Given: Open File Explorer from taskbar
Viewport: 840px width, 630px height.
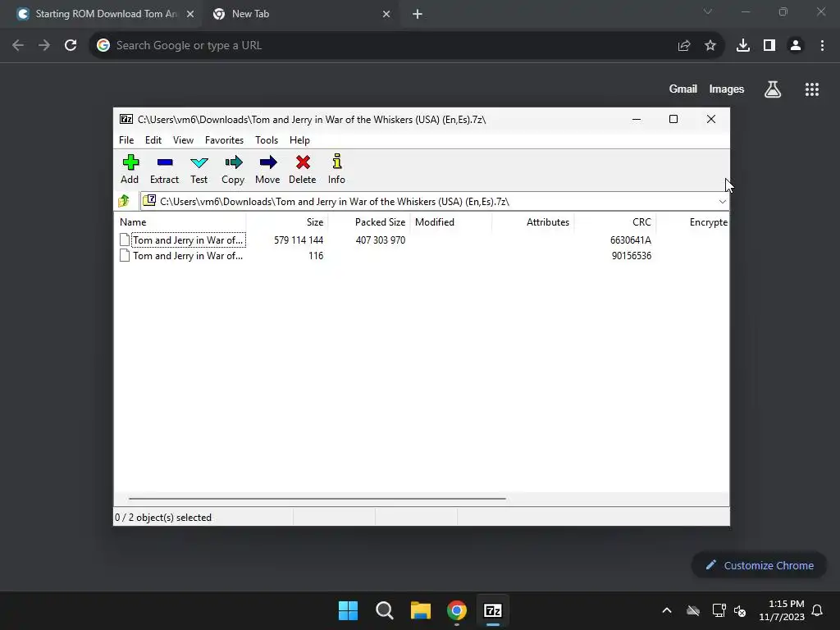Looking at the screenshot, I should tap(421, 610).
